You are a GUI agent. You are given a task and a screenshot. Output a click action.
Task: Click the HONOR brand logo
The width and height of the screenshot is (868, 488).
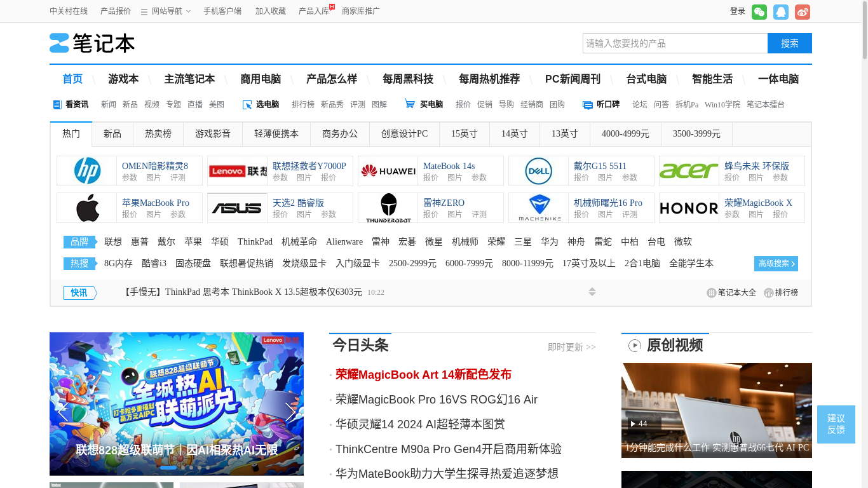pos(689,208)
